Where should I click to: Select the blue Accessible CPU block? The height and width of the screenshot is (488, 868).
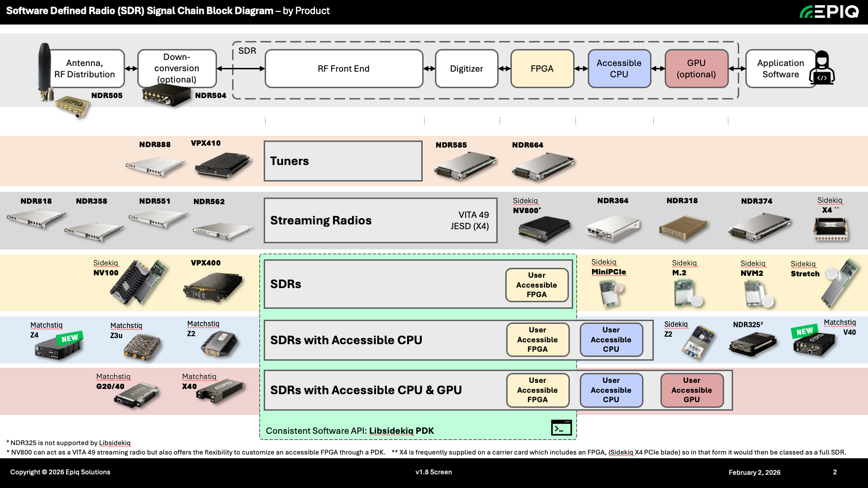click(619, 69)
